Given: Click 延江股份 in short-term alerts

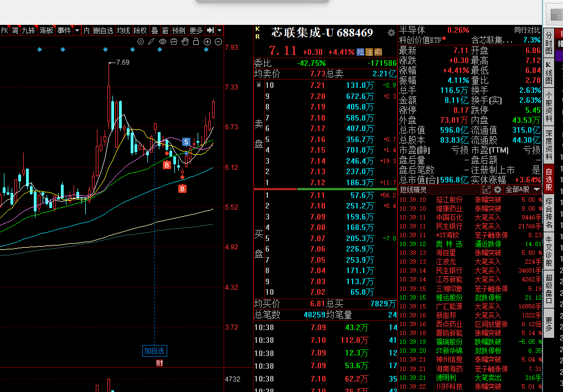Looking at the screenshot, I should pos(449,200).
